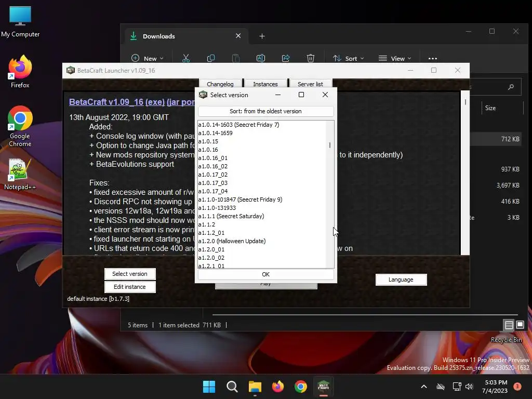Open the Firefox desktop shortcut
This screenshot has height=399, width=532.
click(20, 72)
